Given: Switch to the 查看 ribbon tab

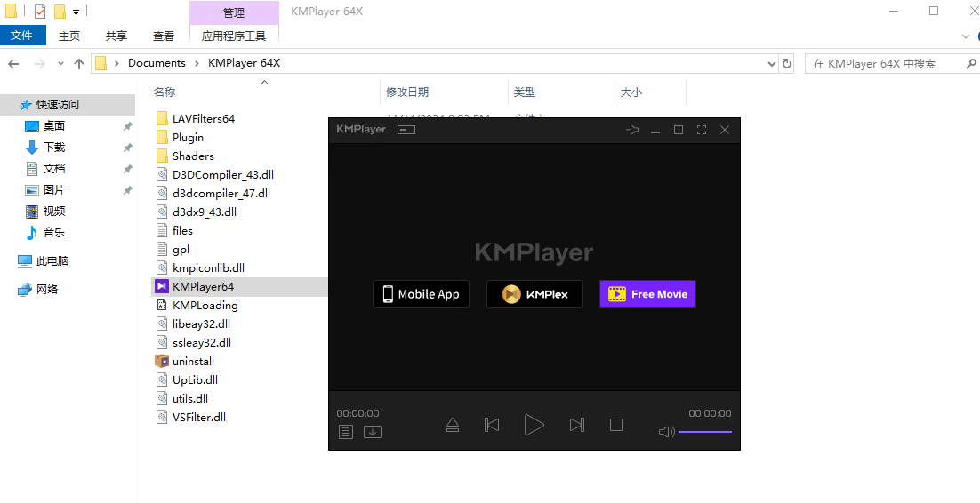Looking at the screenshot, I should (x=163, y=36).
